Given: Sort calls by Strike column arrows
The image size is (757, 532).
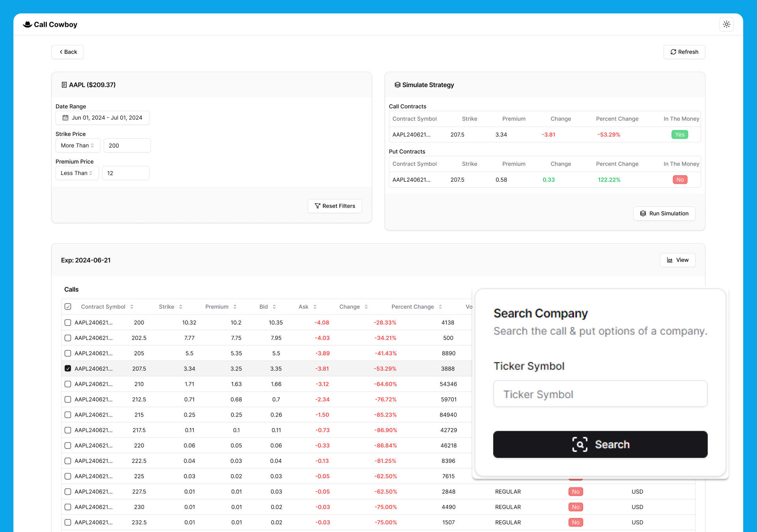Looking at the screenshot, I should tap(181, 307).
